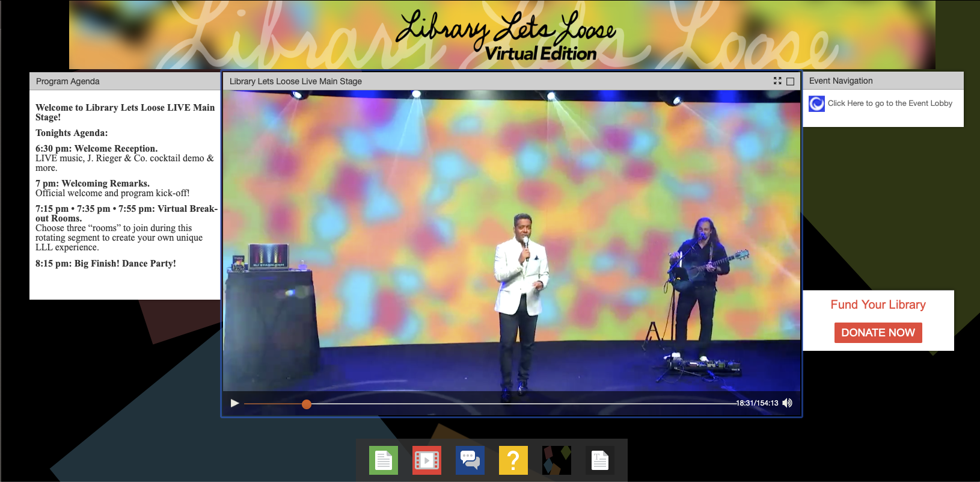Open the green document icon in bottom dock

(384, 460)
